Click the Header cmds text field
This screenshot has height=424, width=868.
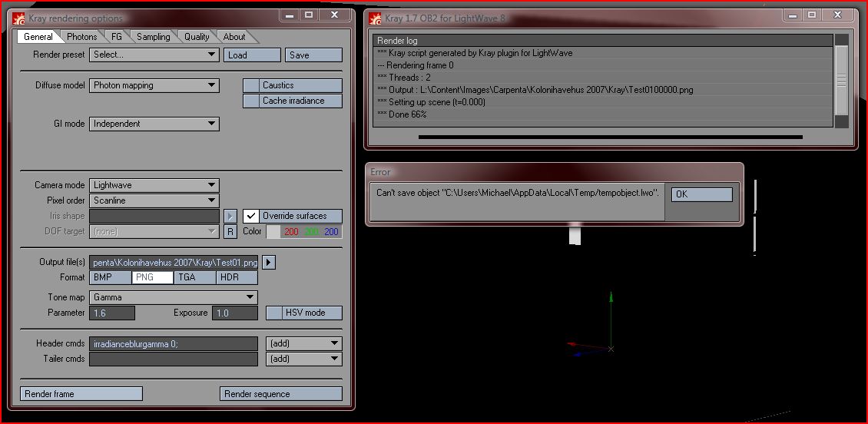pos(174,344)
